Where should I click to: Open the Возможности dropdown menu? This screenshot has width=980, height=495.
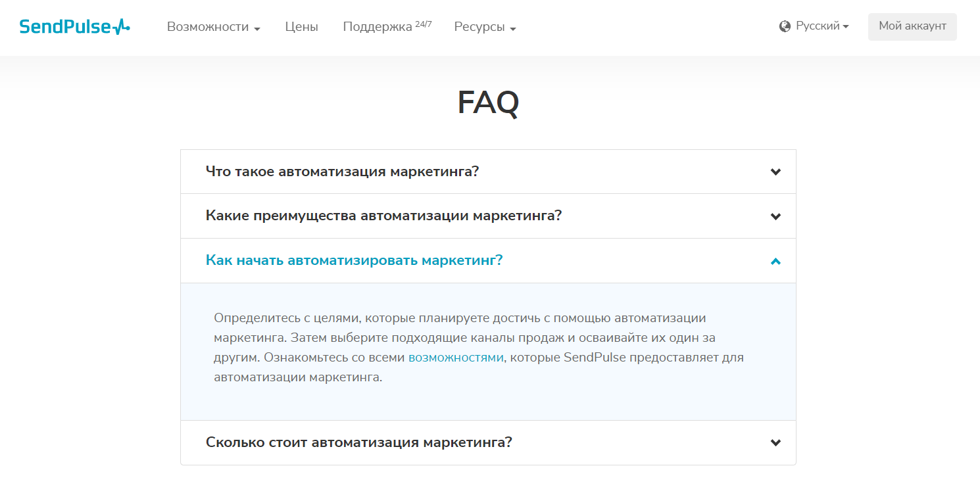[x=214, y=27]
